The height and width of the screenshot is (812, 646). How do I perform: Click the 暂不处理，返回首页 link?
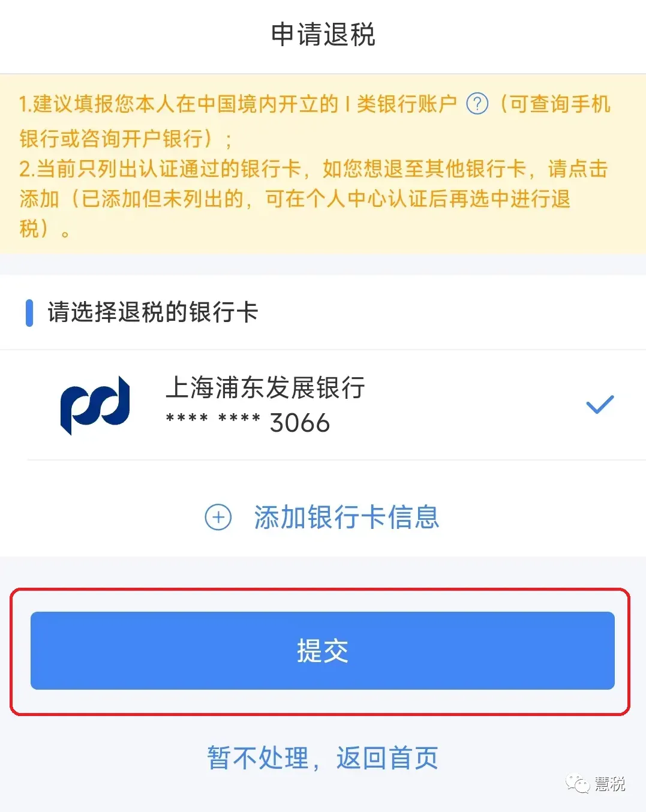point(323,758)
